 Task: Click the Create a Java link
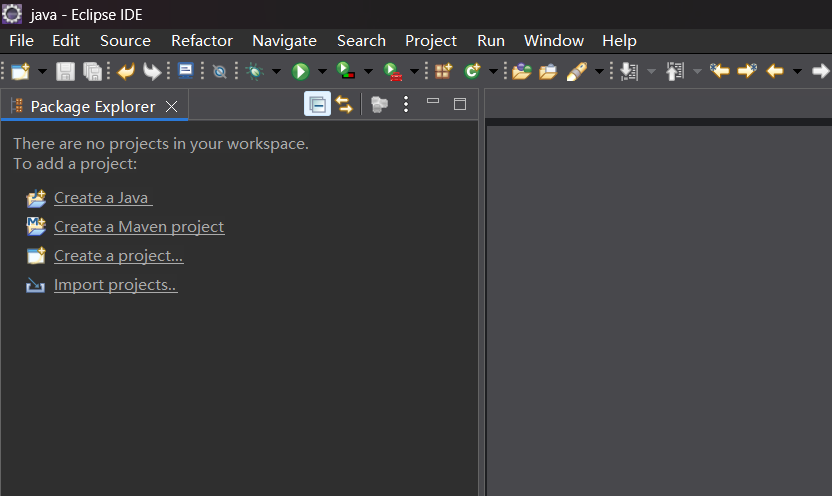coord(103,198)
